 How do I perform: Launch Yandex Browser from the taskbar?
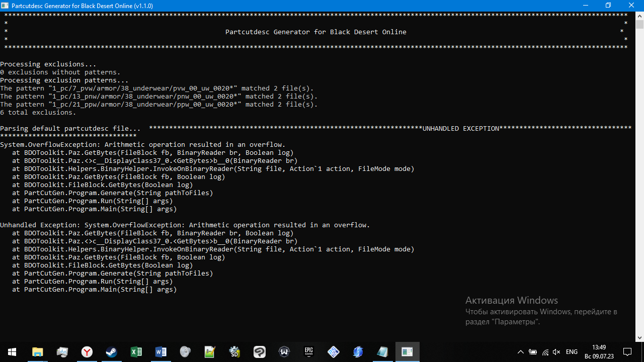pos(87,351)
